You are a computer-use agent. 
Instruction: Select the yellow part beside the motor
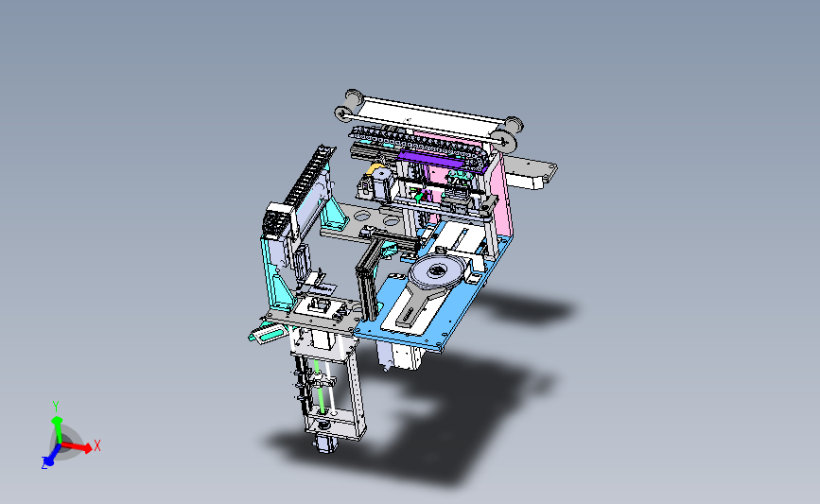[x=375, y=170]
